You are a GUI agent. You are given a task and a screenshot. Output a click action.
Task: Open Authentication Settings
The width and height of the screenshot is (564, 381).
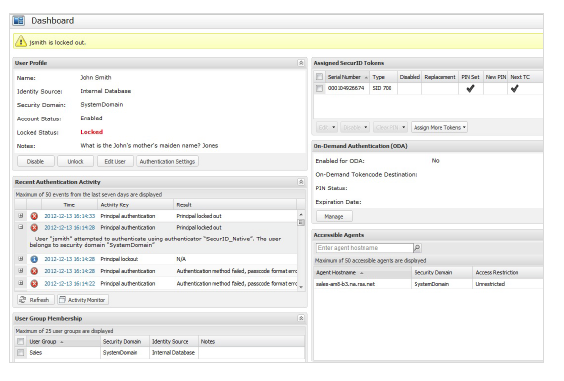(167, 162)
